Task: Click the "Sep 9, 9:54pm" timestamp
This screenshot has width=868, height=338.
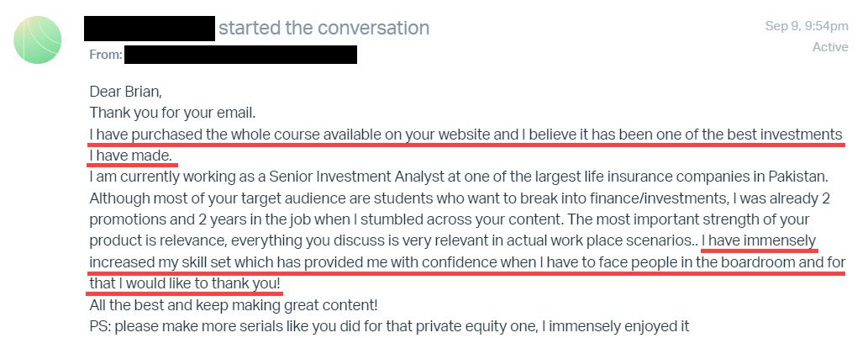Action: click(806, 26)
